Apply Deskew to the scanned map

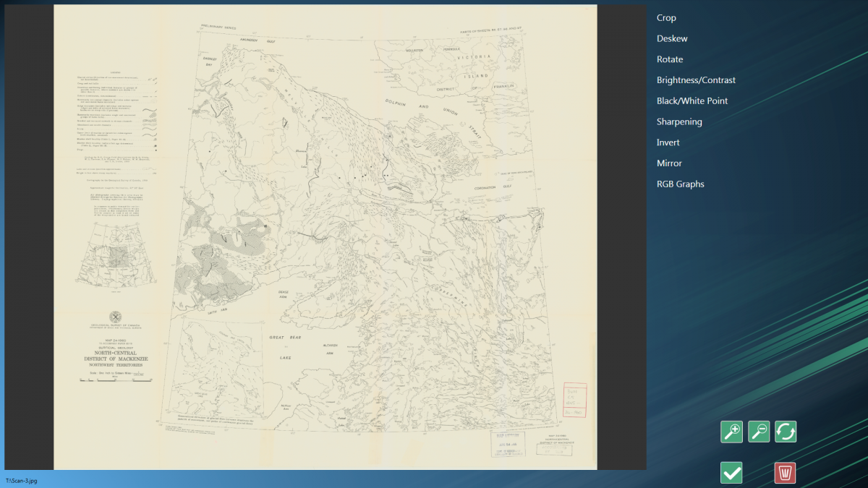672,38
